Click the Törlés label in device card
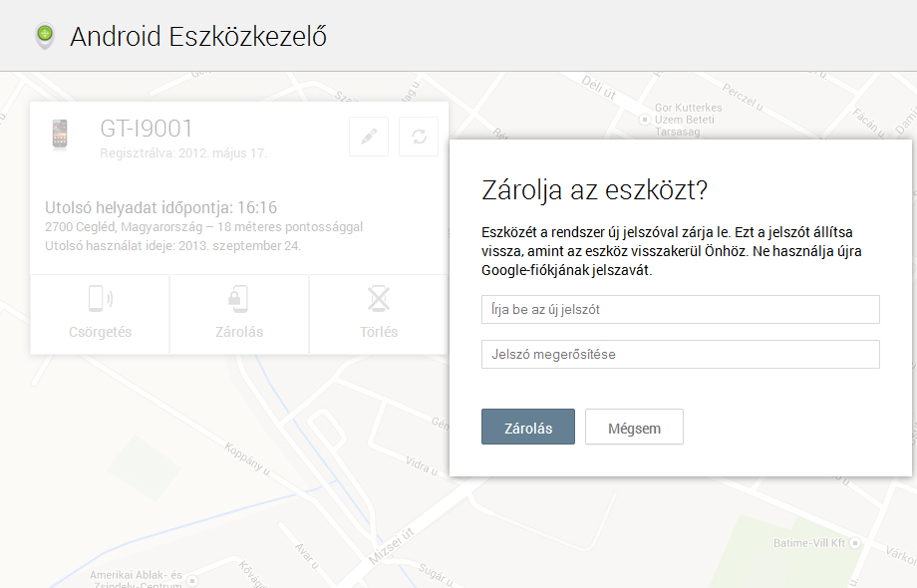The image size is (917, 588). tap(379, 332)
